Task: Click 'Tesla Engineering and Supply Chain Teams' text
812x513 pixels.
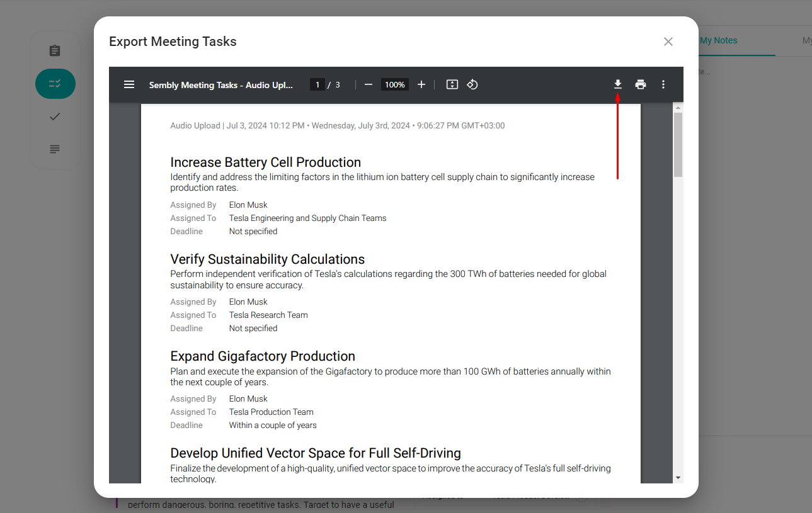Action: (308, 218)
